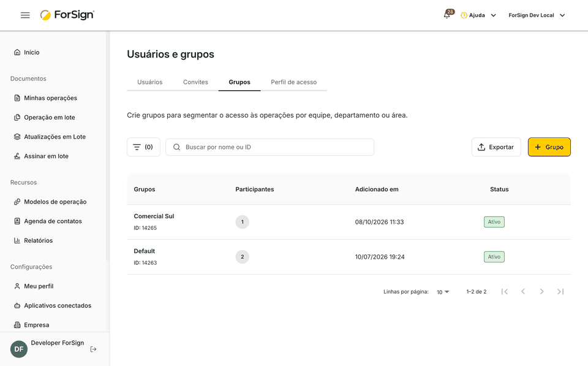Switch to the Usuários tab
Viewport: 588px width, 366px height.
149,82
